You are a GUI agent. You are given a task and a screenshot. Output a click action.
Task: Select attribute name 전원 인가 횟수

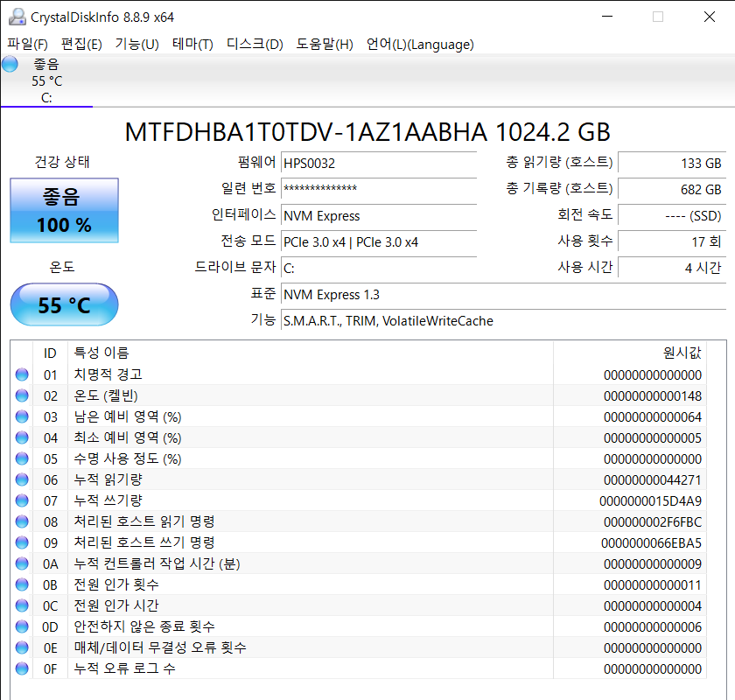[116, 584]
